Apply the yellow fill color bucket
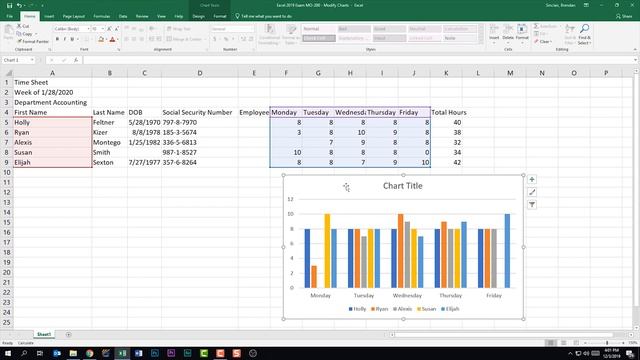640x360 pixels. point(101,39)
